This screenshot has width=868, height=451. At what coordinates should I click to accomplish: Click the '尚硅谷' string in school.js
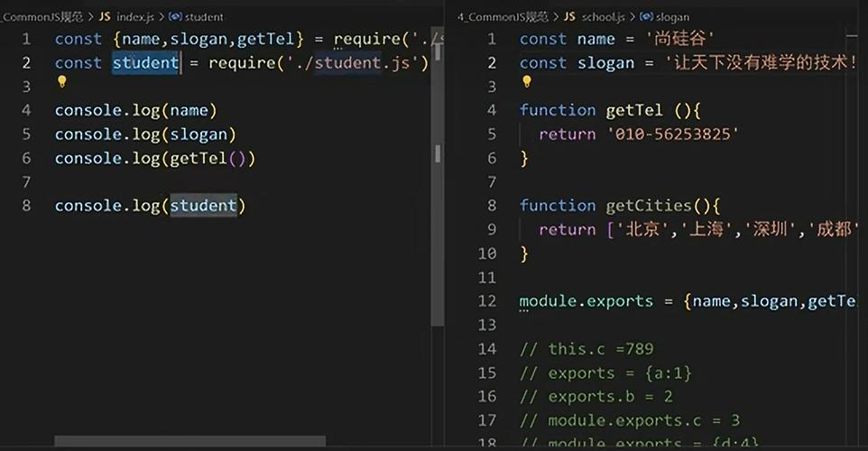[x=679, y=39]
